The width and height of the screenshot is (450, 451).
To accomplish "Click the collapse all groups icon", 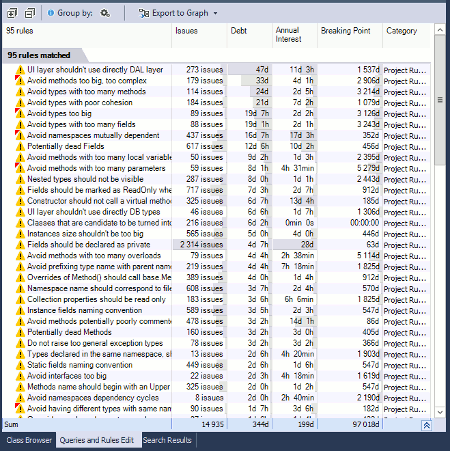I will [30, 13].
